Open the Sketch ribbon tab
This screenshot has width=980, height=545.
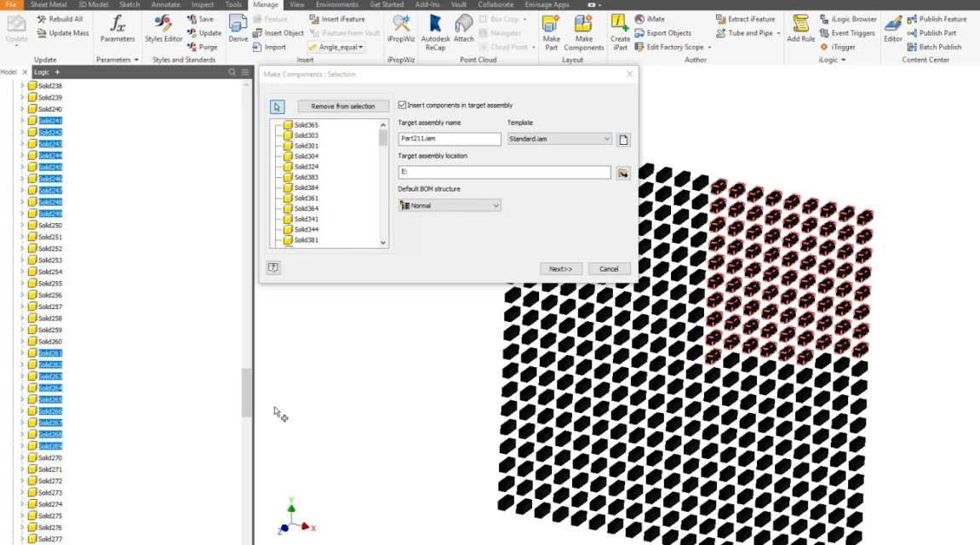click(x=129, y=4)
